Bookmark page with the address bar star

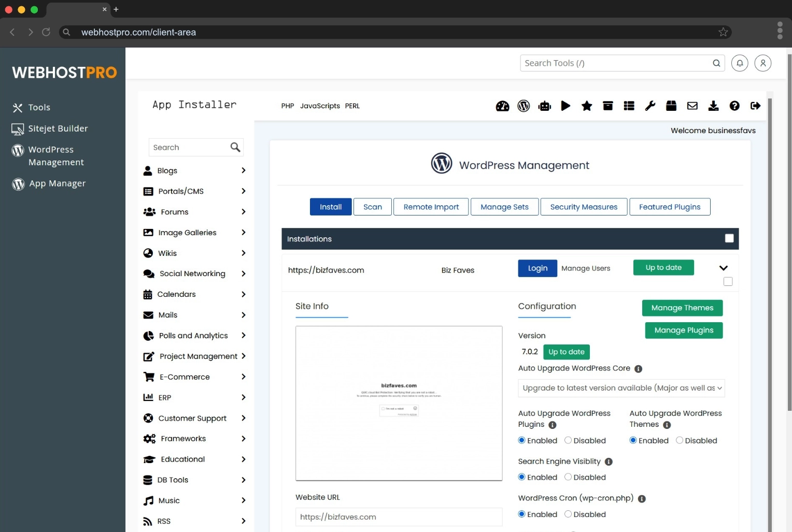click(x=723, y=32)
